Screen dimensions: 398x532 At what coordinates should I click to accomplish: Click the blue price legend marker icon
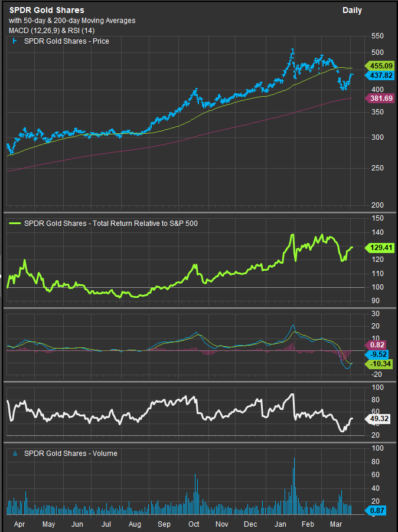pyautogui.click(x=14, y=41)
